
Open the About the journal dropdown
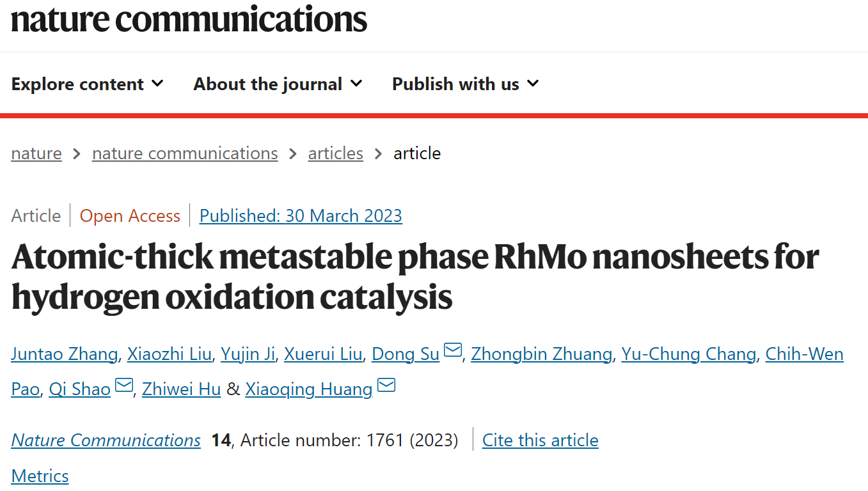(278, 84)
